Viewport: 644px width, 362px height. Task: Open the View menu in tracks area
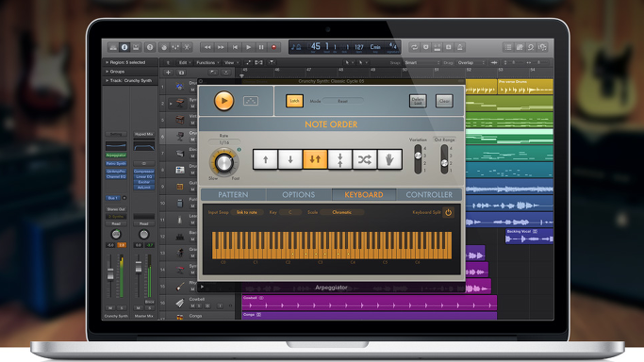coord(230,63)
